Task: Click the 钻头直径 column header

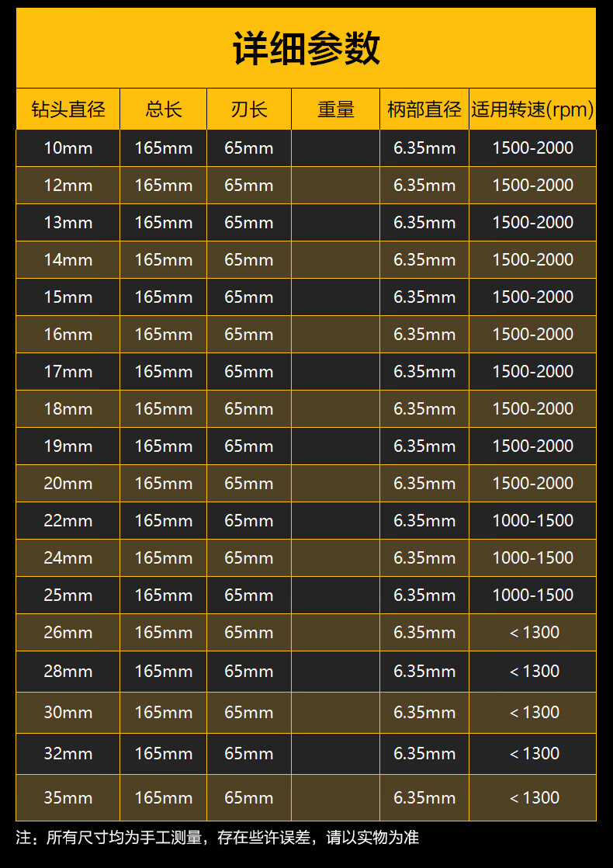Action: point(68,109)
